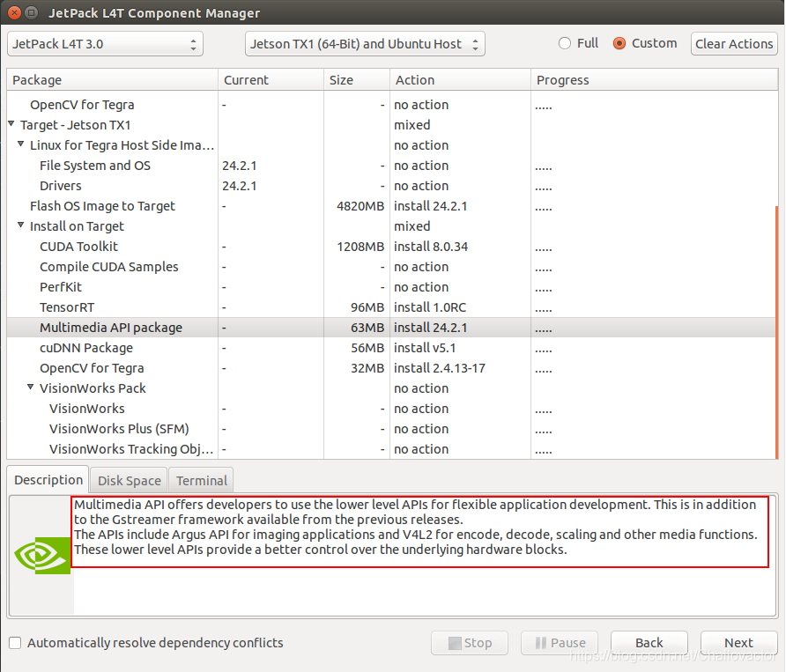786x672 pixels.
Task: Select the TensorRT package row
Action: tap(391, 307)
